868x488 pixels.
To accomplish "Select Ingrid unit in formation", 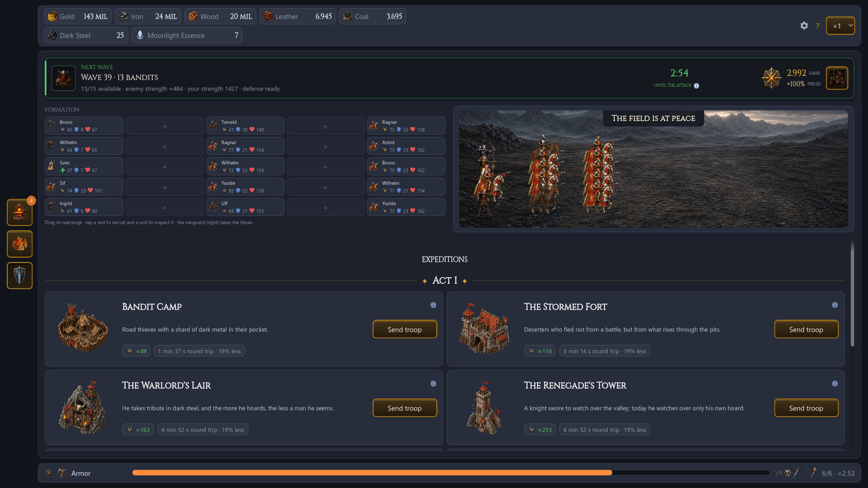I will click(84, 207).
